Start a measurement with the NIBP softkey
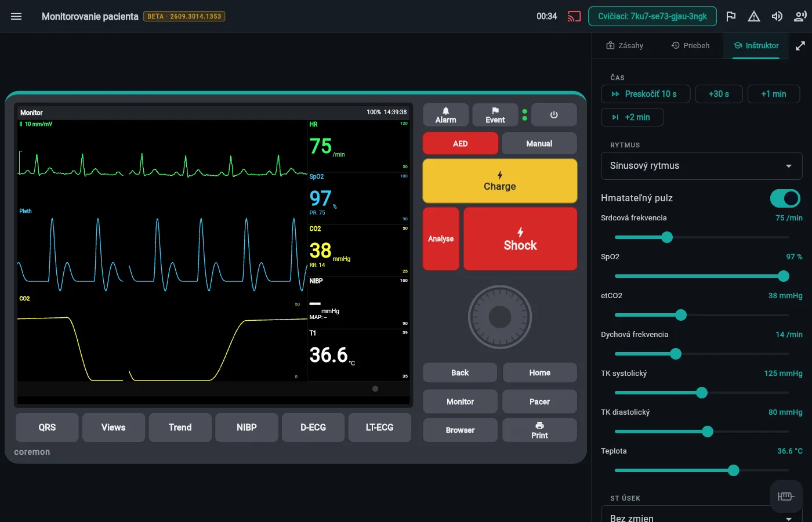 [x=246, y=427]
